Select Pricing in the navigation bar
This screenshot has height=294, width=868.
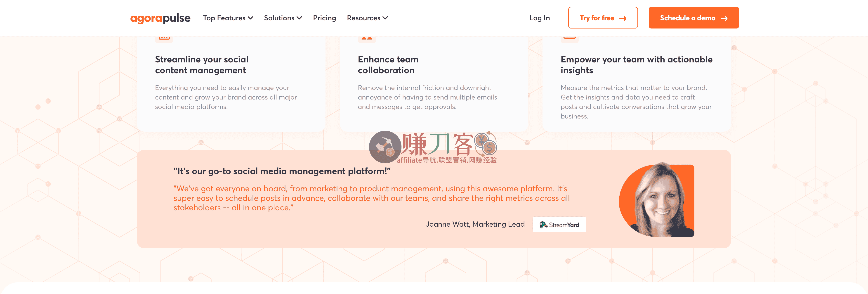click(x=324, y=18)
